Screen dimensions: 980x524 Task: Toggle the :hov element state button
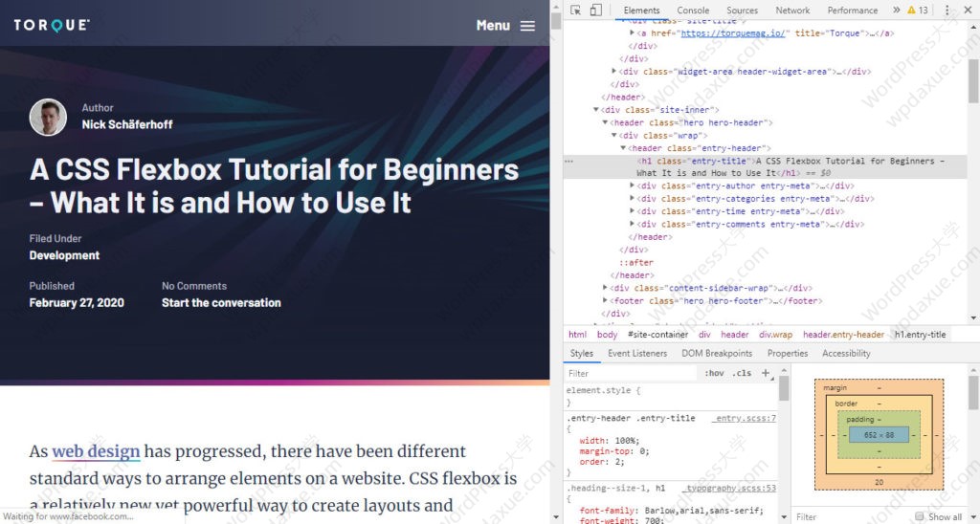click(x=714, y=373)
